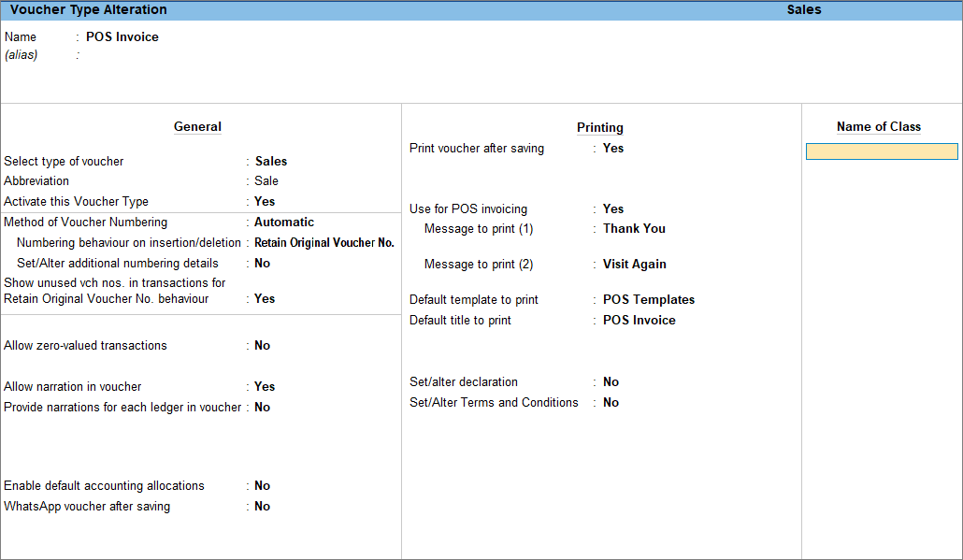Toggle Set/Alter Terms and Conditions value
The height and width of the screenshot is (560, 963).
click(x=611, y=402)
